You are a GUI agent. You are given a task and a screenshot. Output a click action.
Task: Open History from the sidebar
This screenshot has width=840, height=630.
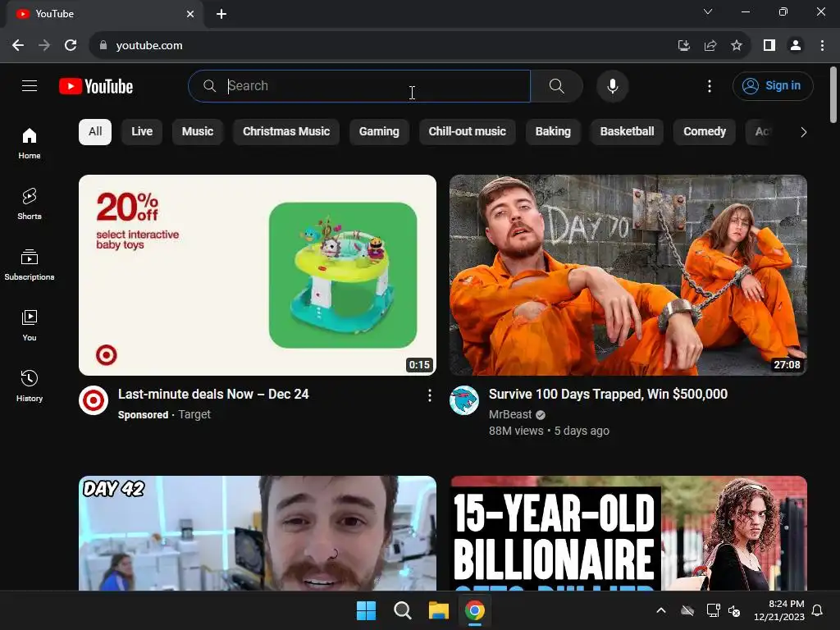(30, 386)
